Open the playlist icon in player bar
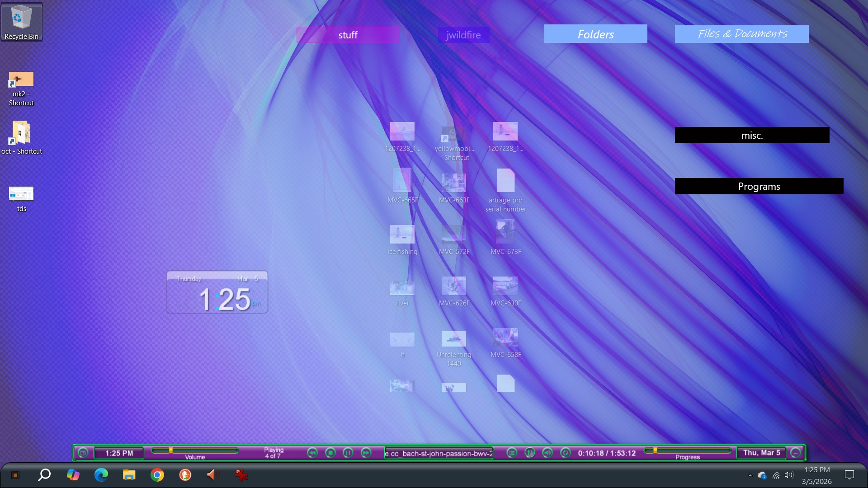 click(x=511, y=453)
